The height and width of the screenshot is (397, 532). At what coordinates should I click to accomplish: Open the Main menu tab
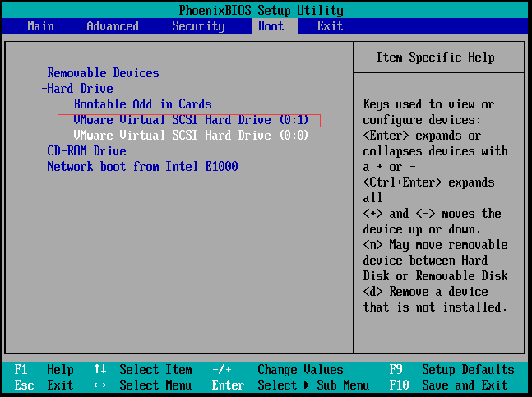click(x=41, y=26)
